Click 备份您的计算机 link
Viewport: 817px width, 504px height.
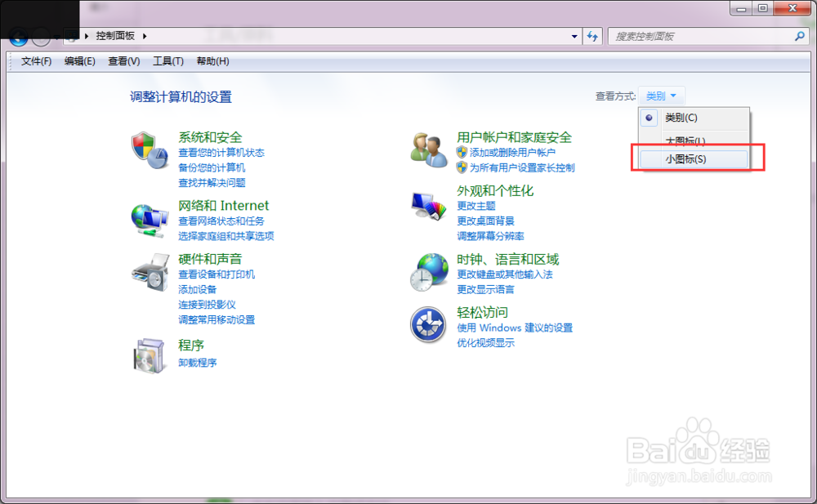212,167
